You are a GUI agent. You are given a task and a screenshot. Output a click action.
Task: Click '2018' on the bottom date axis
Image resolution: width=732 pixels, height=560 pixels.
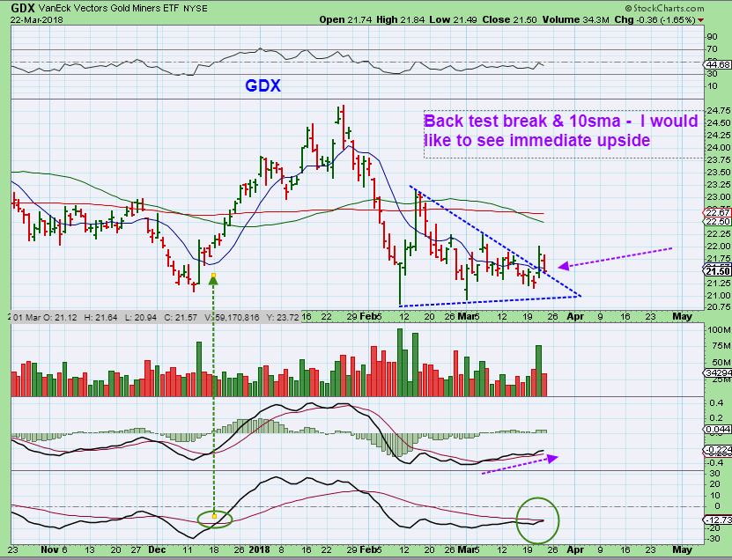[259, 549]
